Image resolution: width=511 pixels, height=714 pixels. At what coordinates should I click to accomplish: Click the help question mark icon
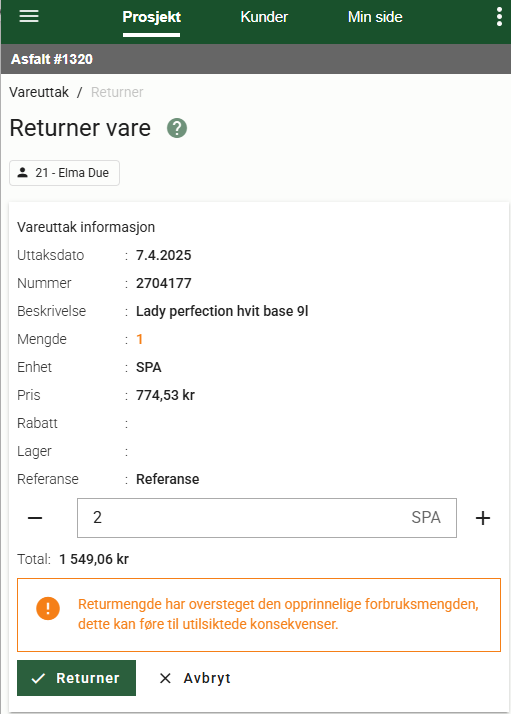coord(177,128)
